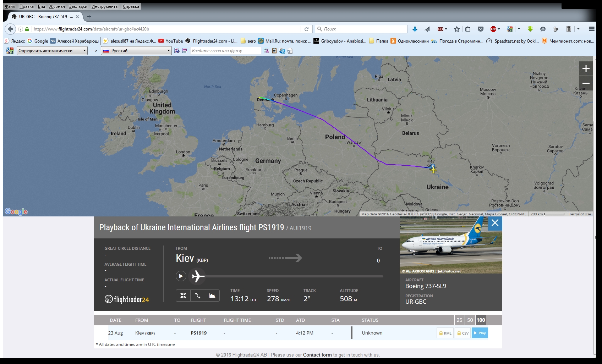This screenshot has height=364, width=602.
Task: Open the Инструменты menu
Action: pyautogui.click(x=105, y=6)
